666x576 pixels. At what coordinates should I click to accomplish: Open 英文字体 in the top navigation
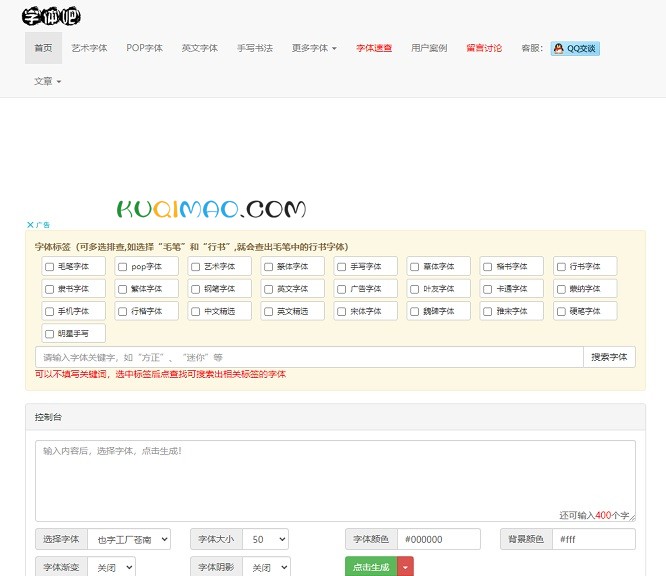200,48
